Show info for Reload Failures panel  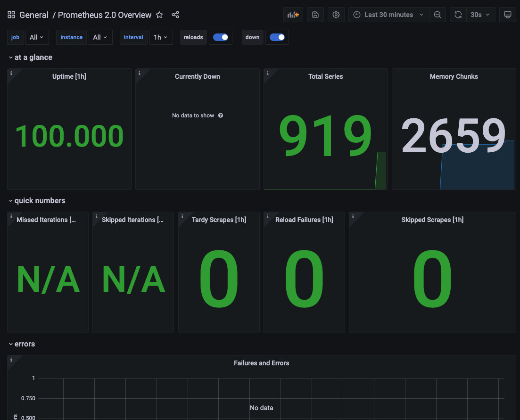click(268, 216)
